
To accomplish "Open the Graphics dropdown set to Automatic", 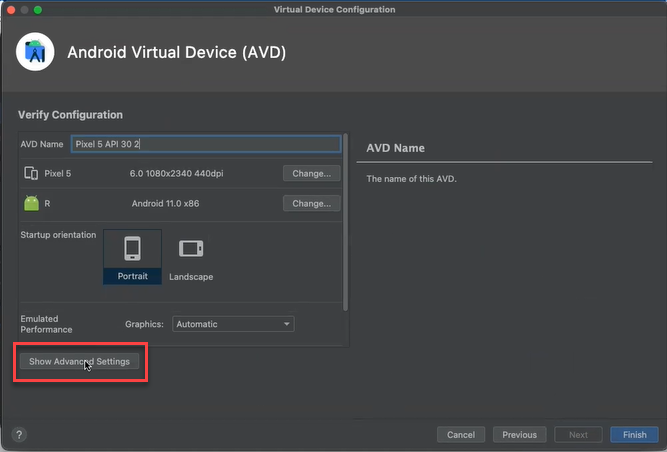I will [233, 324].
